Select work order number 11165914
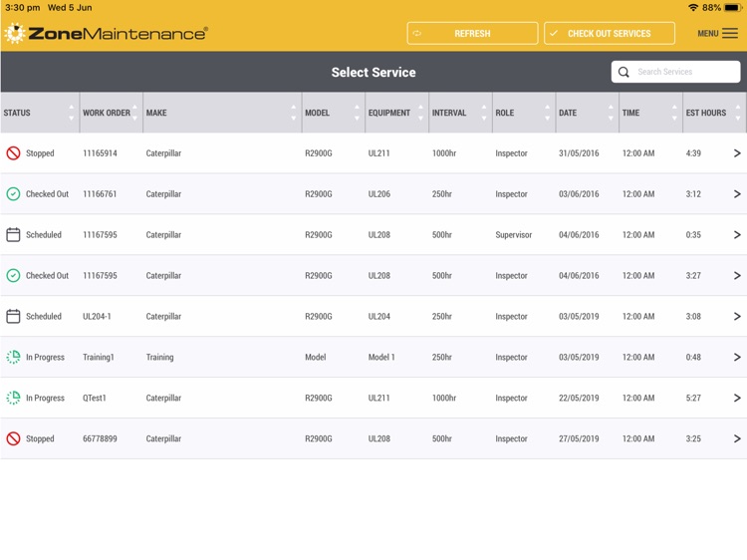 pos(100,153)
